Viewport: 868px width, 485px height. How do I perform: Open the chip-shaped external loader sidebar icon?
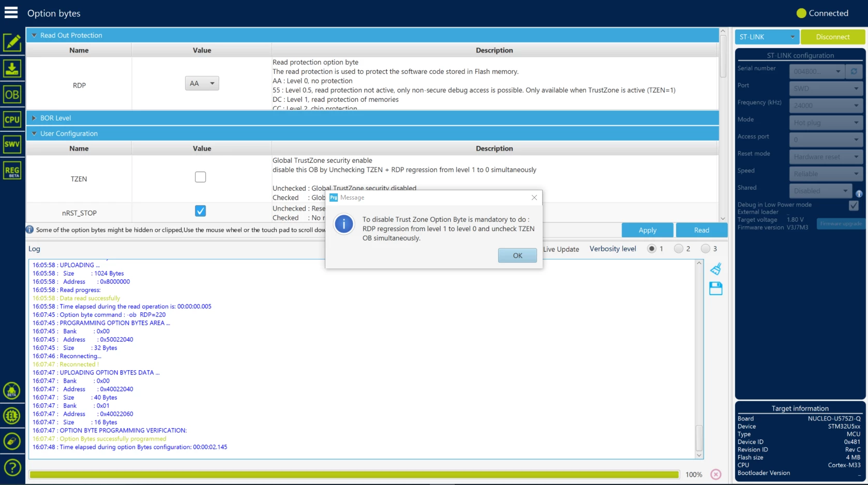(x=12, y=416)
